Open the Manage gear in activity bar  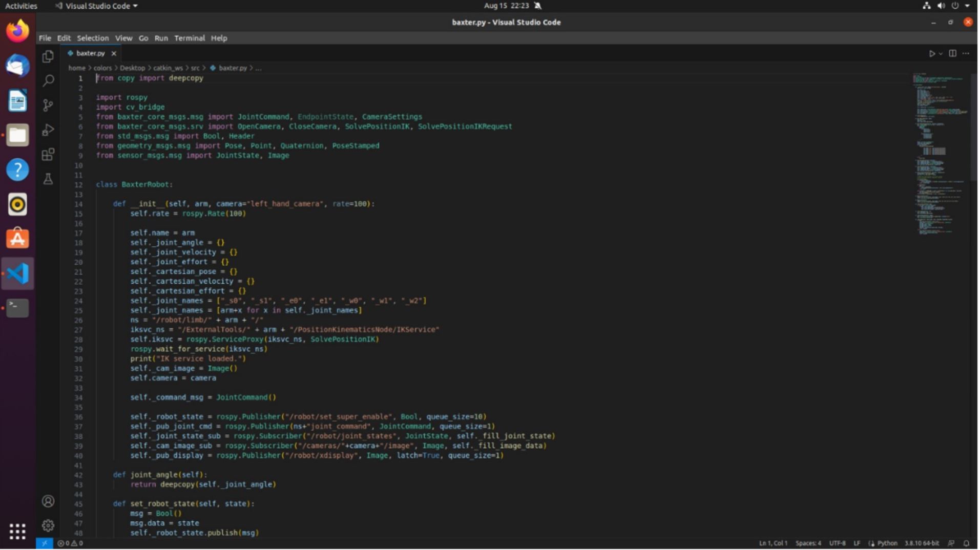pyautogui.click(x=48, y=525)
